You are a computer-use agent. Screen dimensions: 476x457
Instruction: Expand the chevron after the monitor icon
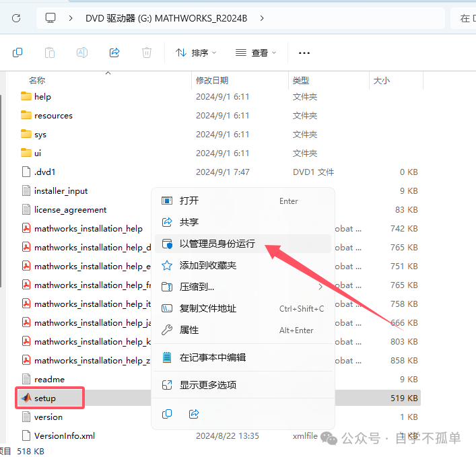pos(71,18)
